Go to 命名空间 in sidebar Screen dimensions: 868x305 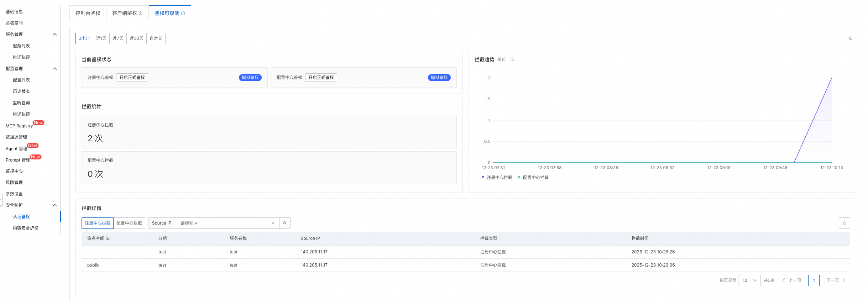14,23
